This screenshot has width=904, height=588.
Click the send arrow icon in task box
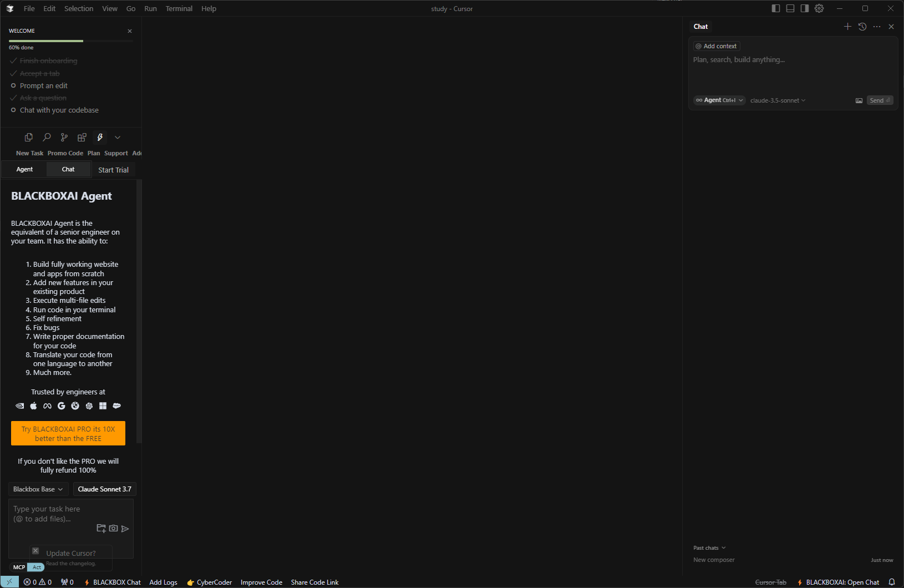(x=125, y=529)
